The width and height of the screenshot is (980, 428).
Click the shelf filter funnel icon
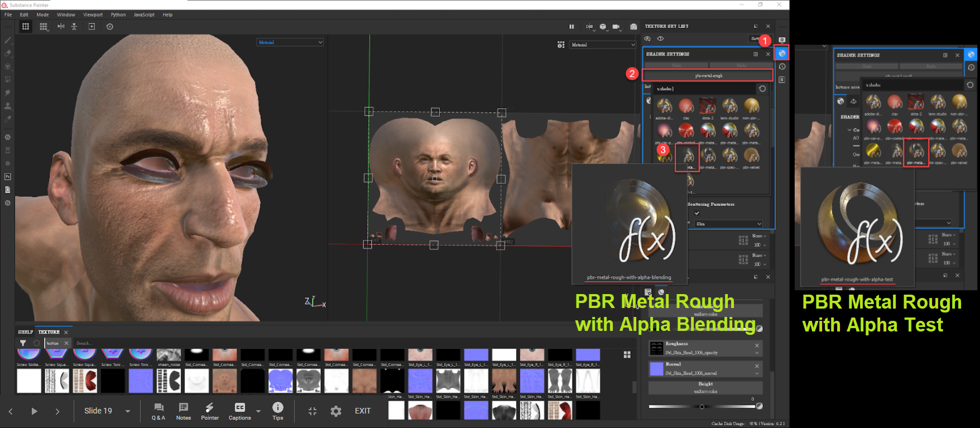[x=23, y=343]
